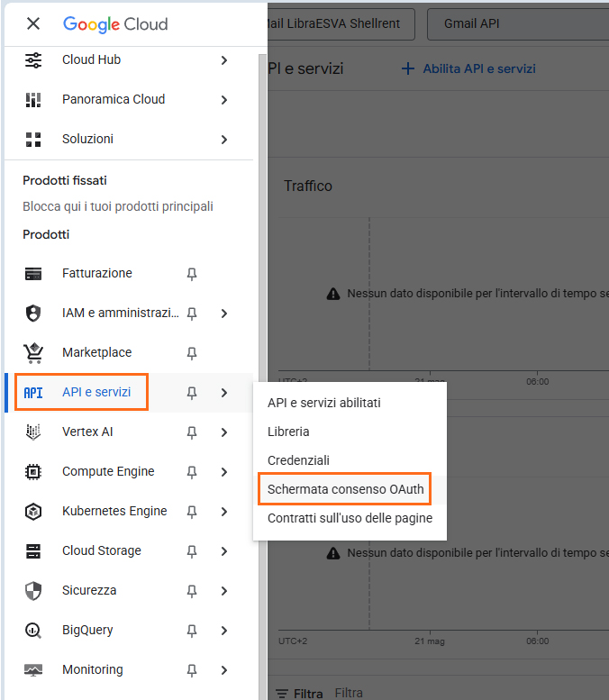Click the Panoramica Cloud icon

point(33,100)
